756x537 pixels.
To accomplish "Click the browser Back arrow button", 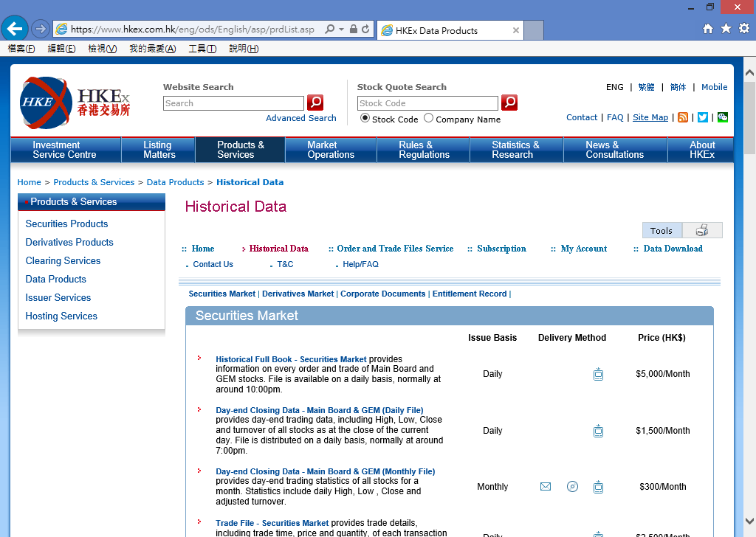I will (15, 29).
